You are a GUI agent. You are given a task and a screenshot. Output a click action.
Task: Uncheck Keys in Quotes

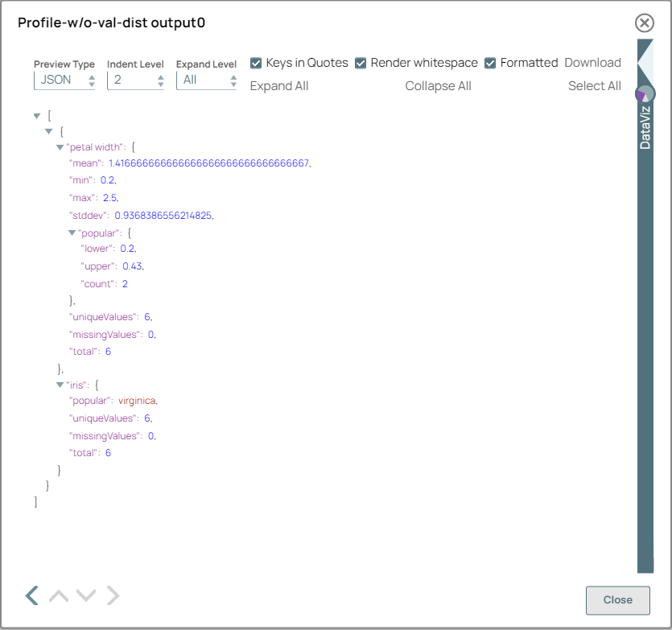tap(255, 62)
